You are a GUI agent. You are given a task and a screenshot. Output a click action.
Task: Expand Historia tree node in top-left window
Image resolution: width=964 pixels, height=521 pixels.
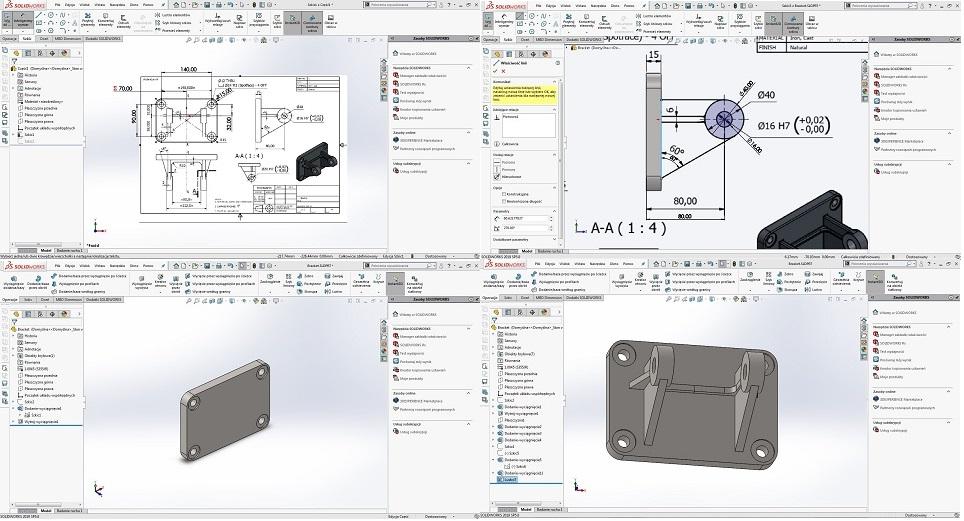coord(14,75)
